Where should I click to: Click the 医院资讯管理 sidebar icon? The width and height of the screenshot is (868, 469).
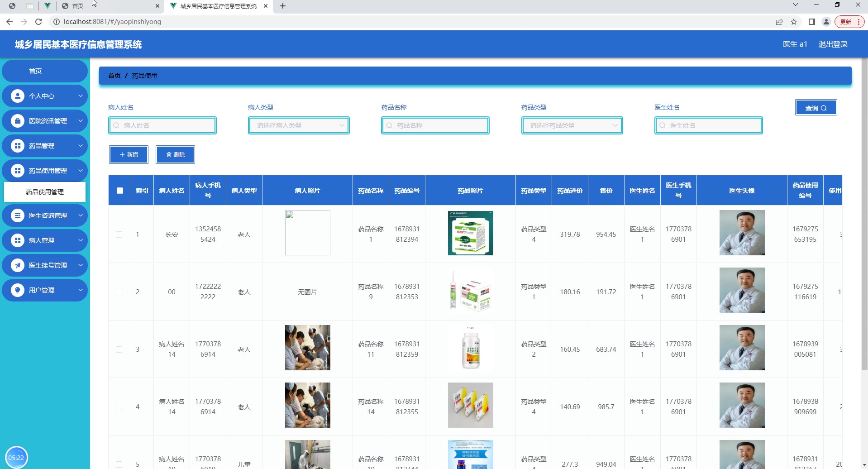(x=17, y=121)
